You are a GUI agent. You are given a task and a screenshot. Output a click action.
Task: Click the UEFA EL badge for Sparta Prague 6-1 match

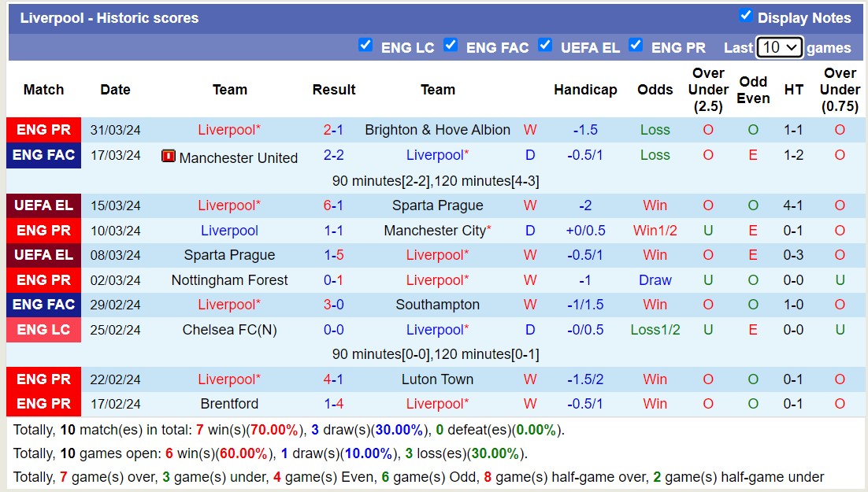[x=43, y=205]
